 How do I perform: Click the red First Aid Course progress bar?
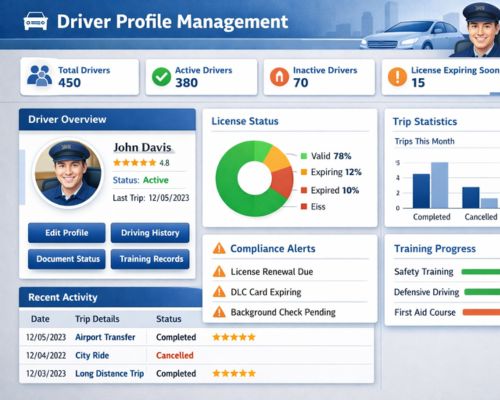pos(481,312)
